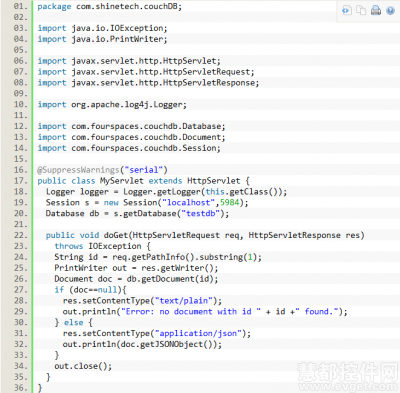Open the help question mark icon
Viewport: 400px width, 393px height.
[390, 11]
